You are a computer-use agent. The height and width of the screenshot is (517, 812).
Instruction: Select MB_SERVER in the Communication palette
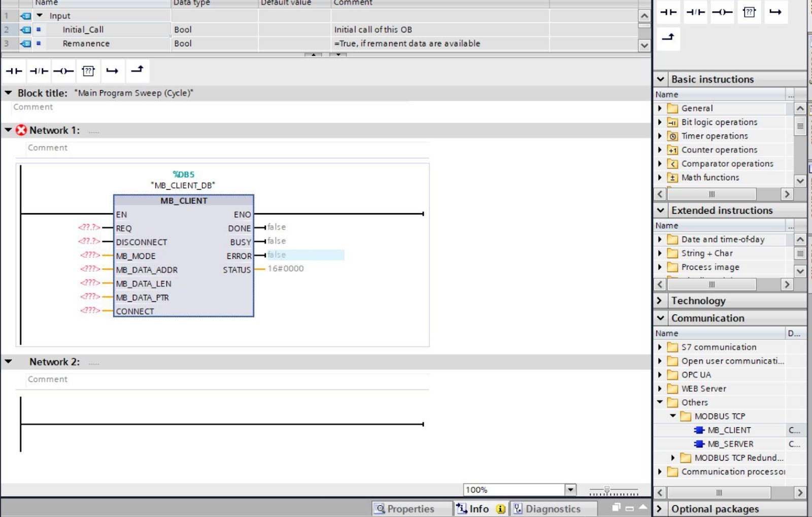[730, 443]
